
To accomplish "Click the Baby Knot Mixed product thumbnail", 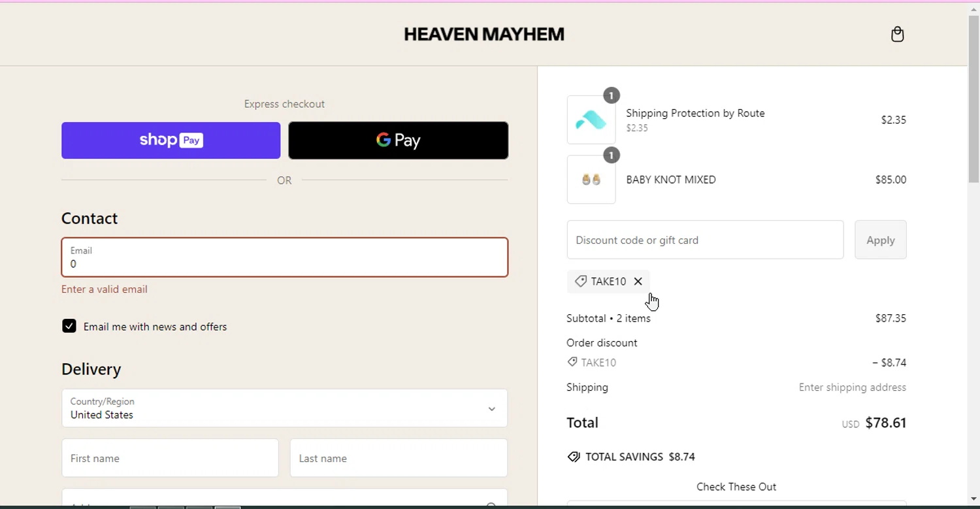I will 591,180.
